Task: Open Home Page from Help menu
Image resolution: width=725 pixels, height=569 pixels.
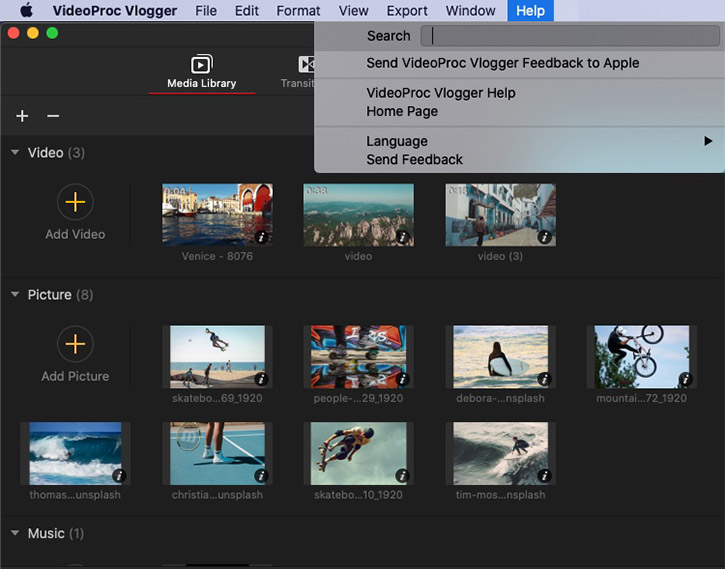Action: tap(402, 111)
